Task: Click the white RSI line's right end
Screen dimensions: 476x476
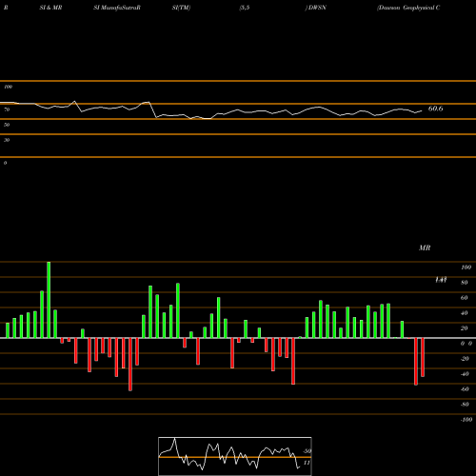Action: (x=422, y=111)
